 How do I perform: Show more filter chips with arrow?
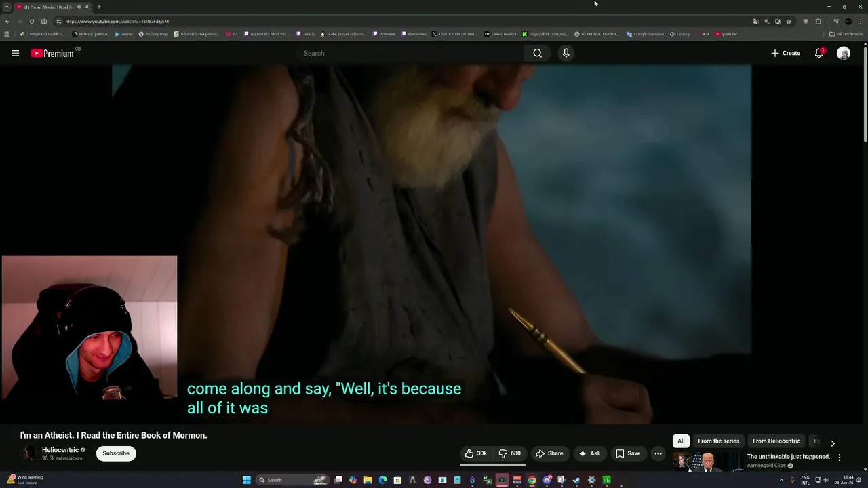click(x=833, y=443)
